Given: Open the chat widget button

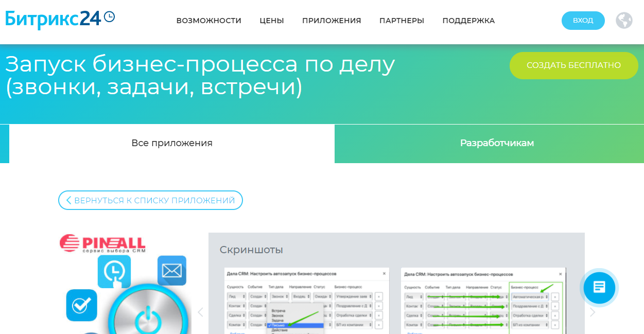Looking at the screenshot, I should pos(599,287).
